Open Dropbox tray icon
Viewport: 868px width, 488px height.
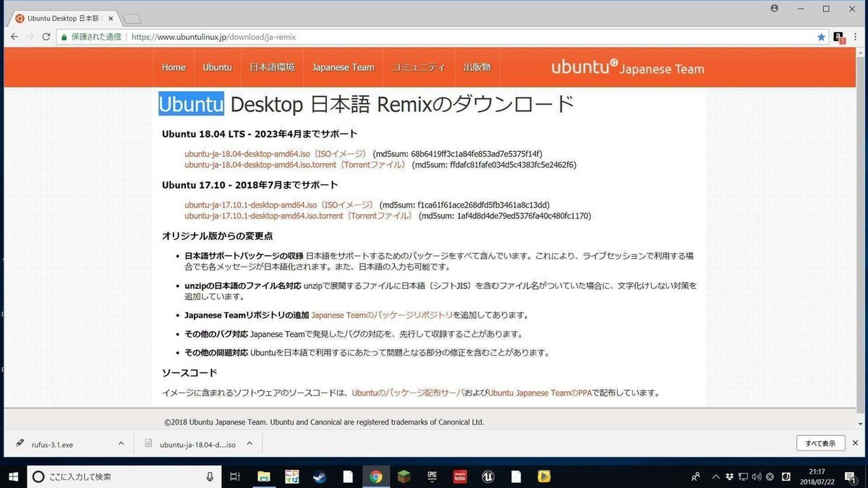[729, 476]
